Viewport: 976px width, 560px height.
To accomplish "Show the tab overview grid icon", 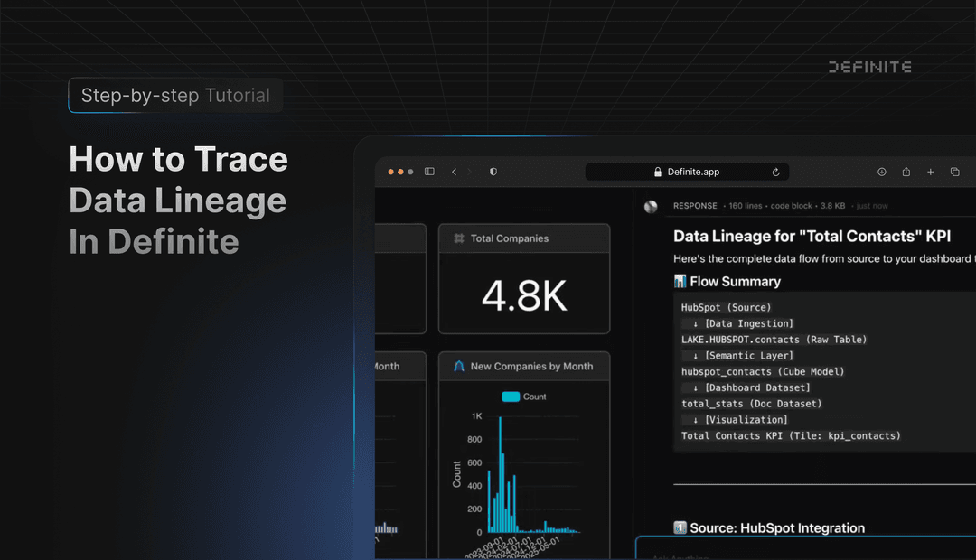I will click(954, 171).
